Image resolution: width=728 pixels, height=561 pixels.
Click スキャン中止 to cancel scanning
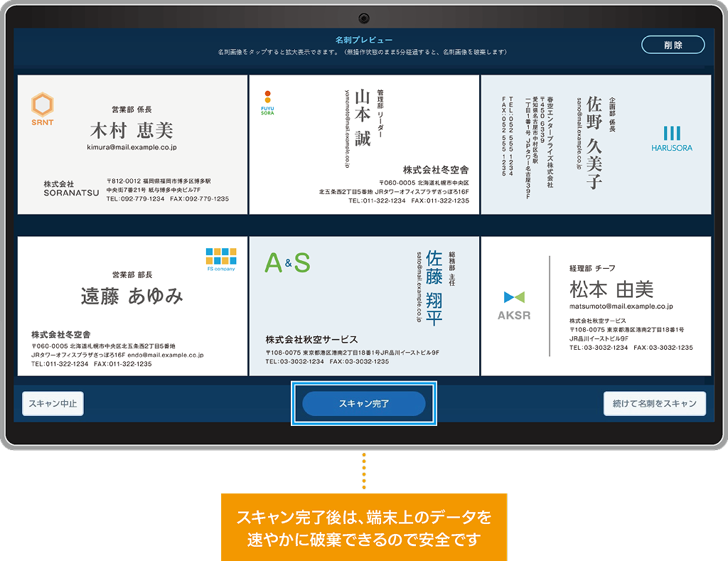52,403
